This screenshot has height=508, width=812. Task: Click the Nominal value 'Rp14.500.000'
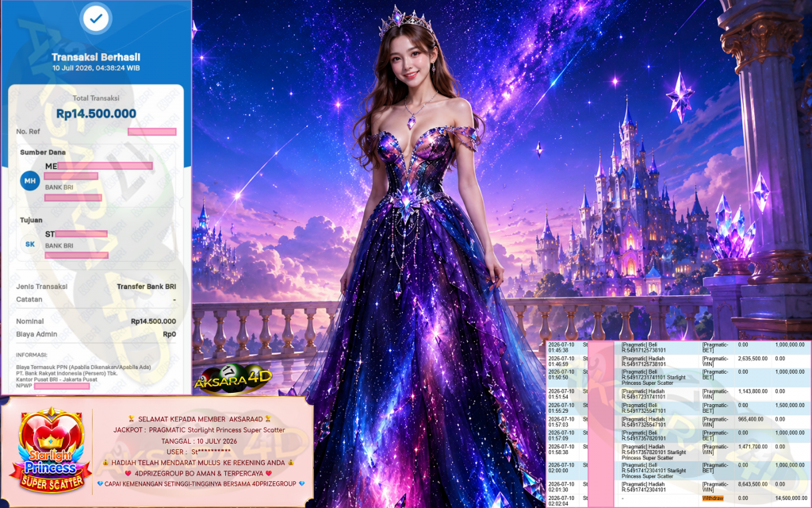(x=153, y=321)
